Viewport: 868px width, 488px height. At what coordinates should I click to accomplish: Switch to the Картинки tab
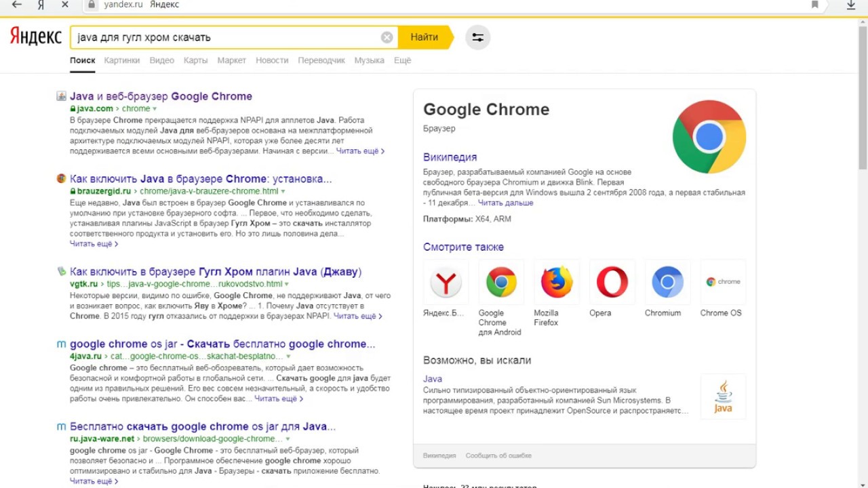click(122, 60)
